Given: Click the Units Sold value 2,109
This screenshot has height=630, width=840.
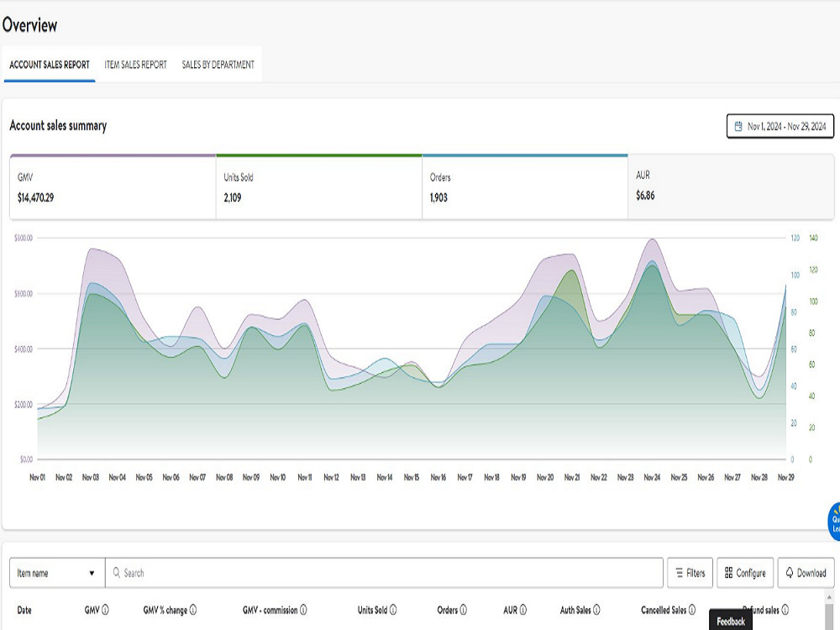Looking at the screenshot, I should (233, 197).
